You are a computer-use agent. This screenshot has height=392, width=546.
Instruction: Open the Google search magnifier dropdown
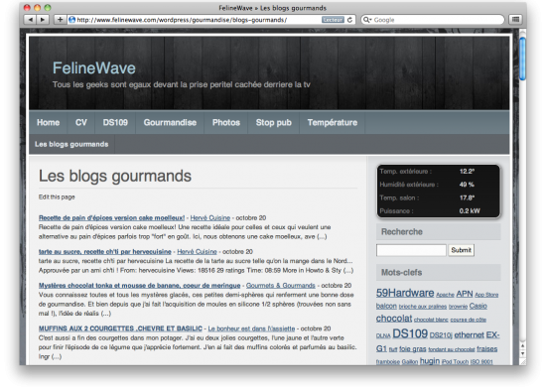[x=367, y=20]
